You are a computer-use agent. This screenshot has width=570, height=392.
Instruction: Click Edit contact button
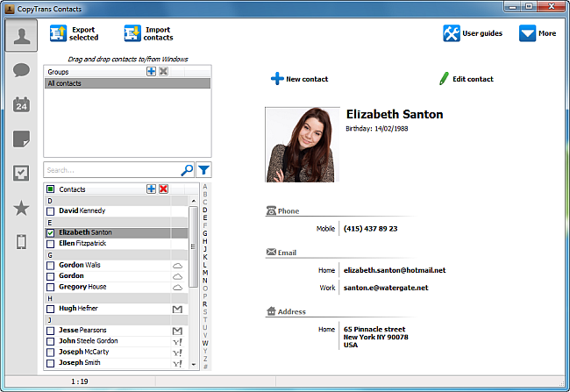(467, 79)
